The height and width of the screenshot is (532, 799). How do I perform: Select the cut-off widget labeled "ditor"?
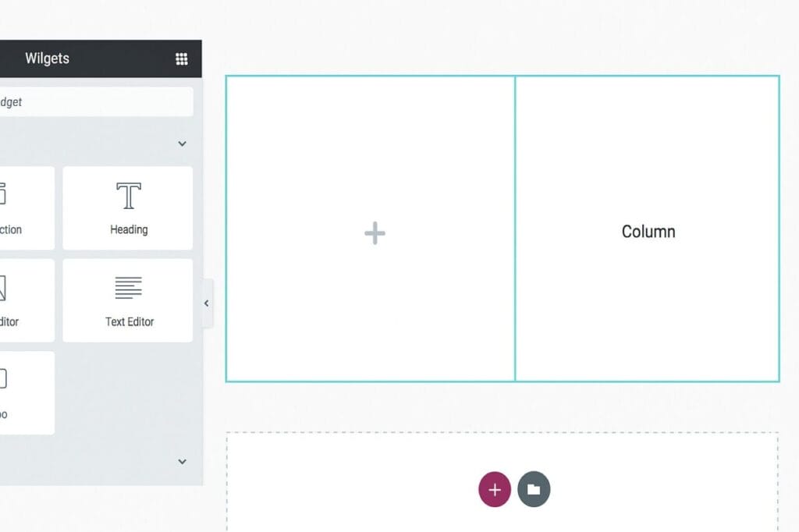[23, 300]
